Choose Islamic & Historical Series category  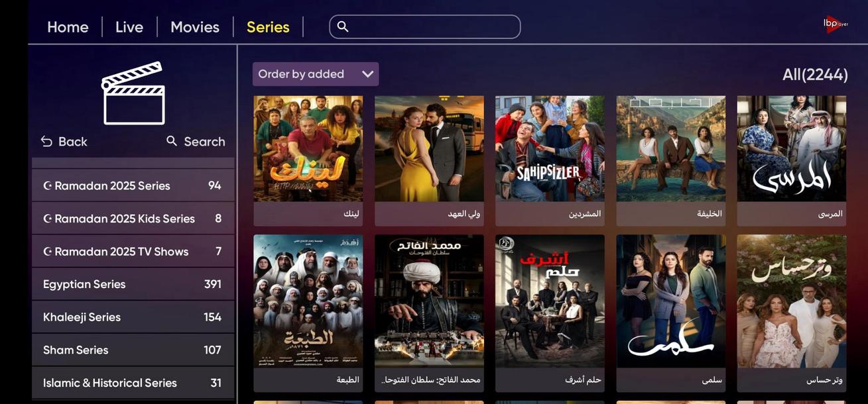pyautogui.click(x=133, y=383)
